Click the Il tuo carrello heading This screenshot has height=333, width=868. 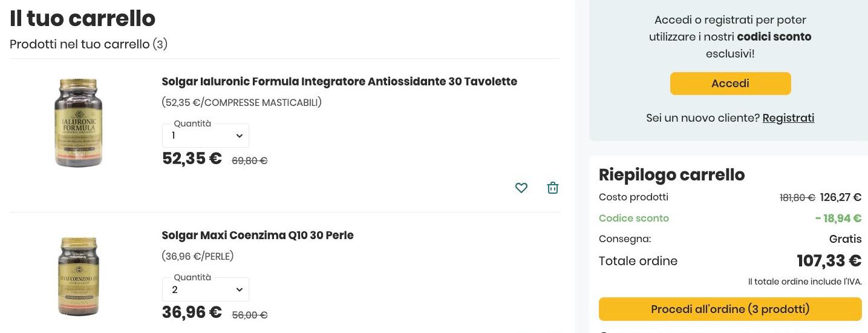point(83,19)
